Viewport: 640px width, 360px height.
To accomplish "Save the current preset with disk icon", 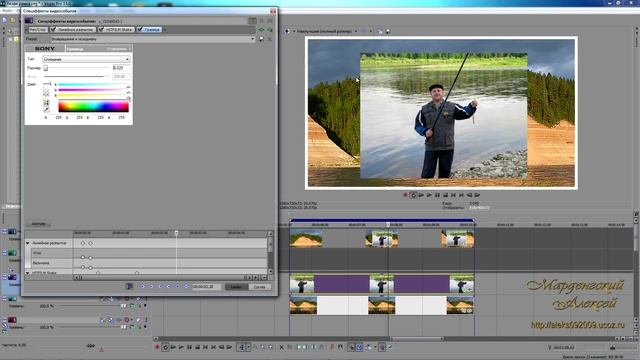I will coord(262,39).
